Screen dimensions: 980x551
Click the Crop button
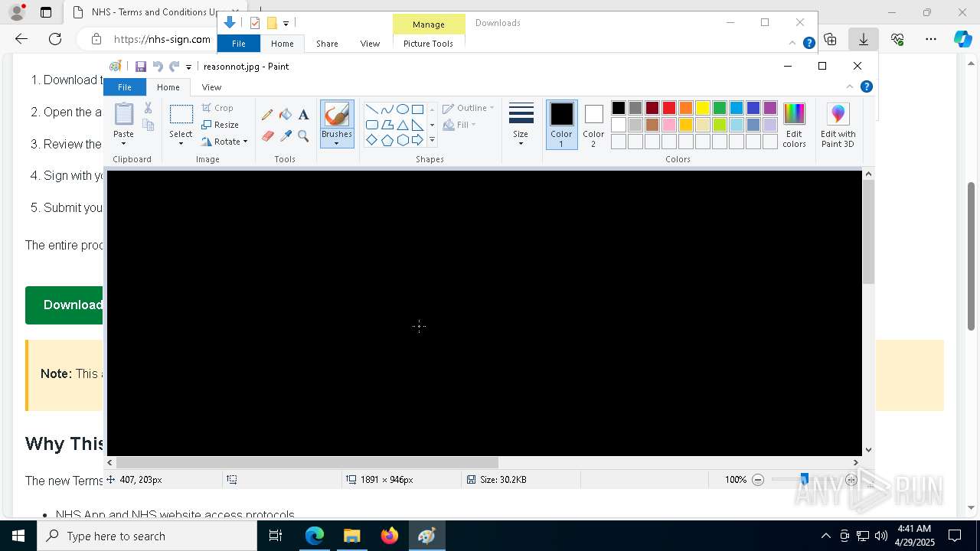point(217,108)
